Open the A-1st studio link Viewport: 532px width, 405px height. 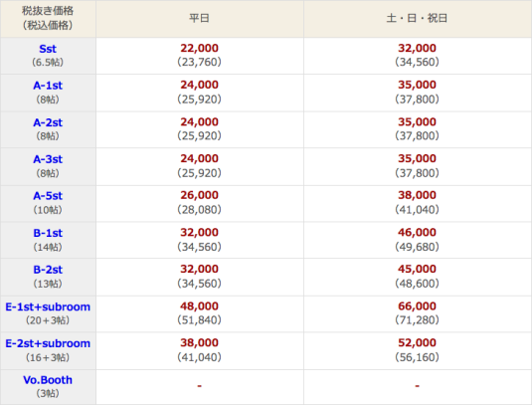48,86
